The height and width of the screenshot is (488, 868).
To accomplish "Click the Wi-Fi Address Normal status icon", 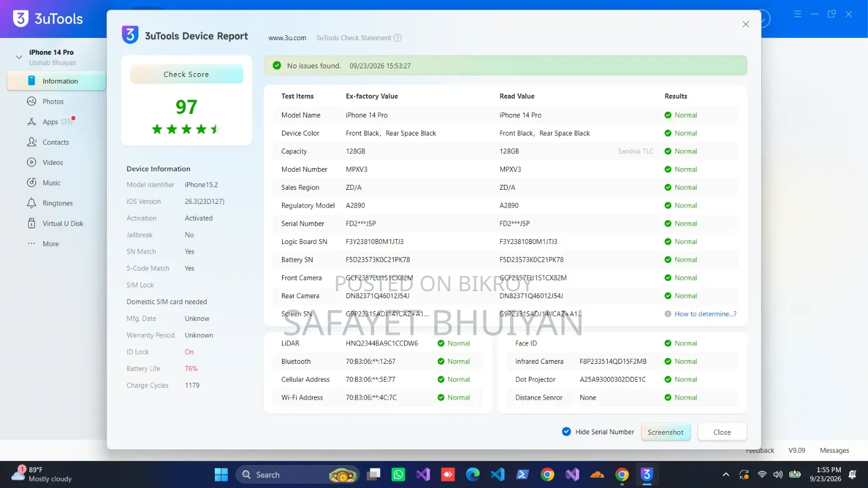I will click(x=441, y=397).
